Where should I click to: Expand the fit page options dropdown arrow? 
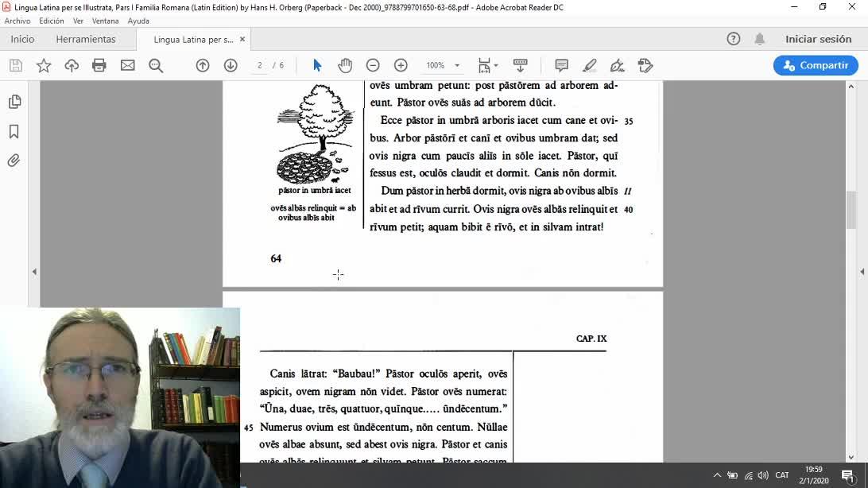tap(496, 65)
